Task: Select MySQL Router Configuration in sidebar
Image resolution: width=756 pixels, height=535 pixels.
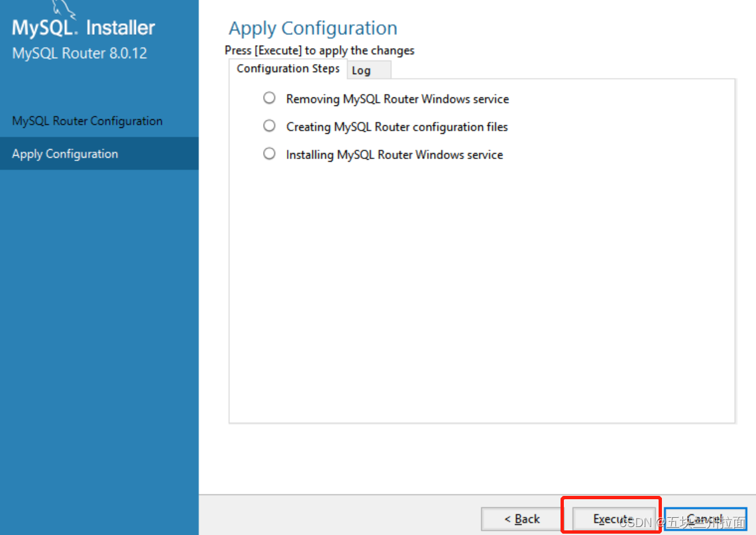Action: pyautogui.click(x=87, y=121)
